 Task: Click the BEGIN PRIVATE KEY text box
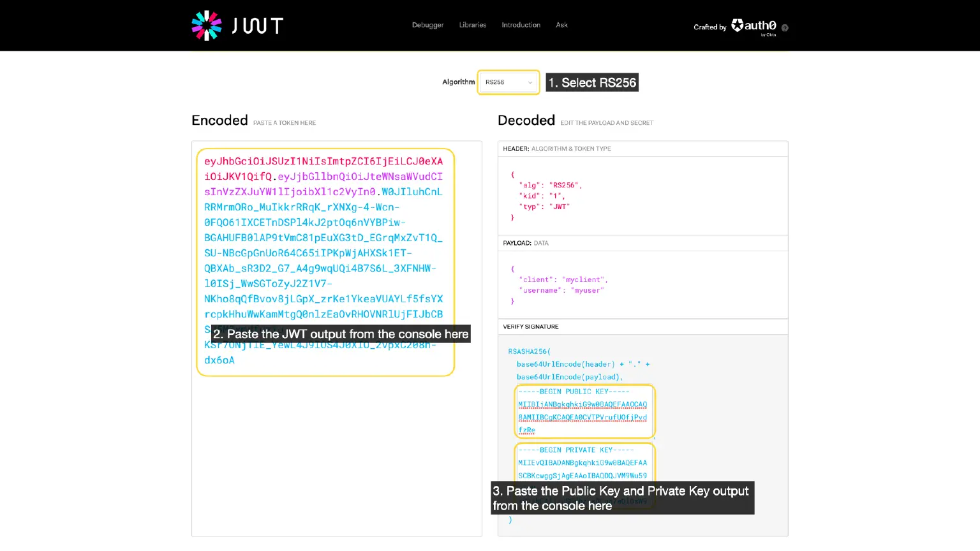tap(584, 463)
